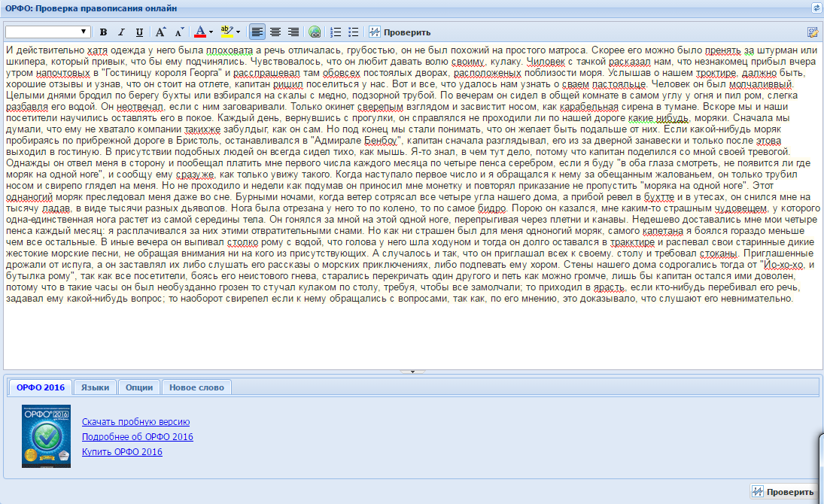Viewport: 824px width, 504px height.
Task: Click the refresh icon in the title bar
Action: coord(816,8)
